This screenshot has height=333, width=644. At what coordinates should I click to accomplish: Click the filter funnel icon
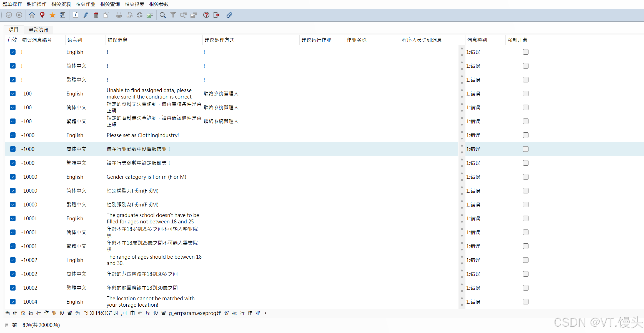click(x=173, y=15)
